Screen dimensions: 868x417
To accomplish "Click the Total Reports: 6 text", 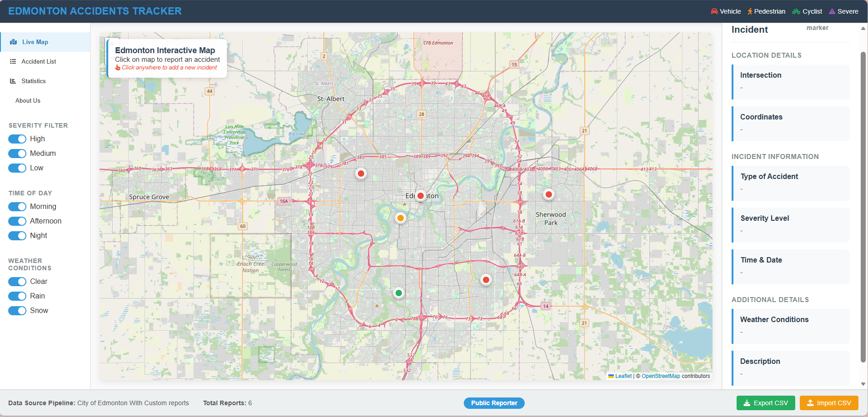I will (x=227, y=403).
